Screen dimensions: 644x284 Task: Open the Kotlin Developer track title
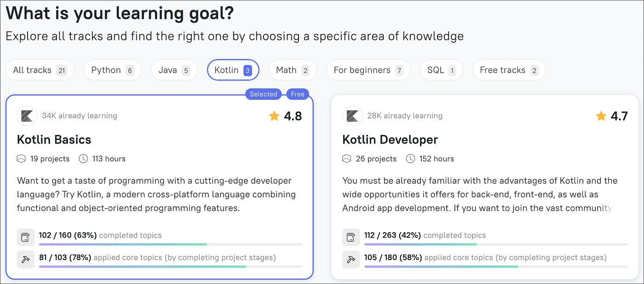(x=390, y=140)
